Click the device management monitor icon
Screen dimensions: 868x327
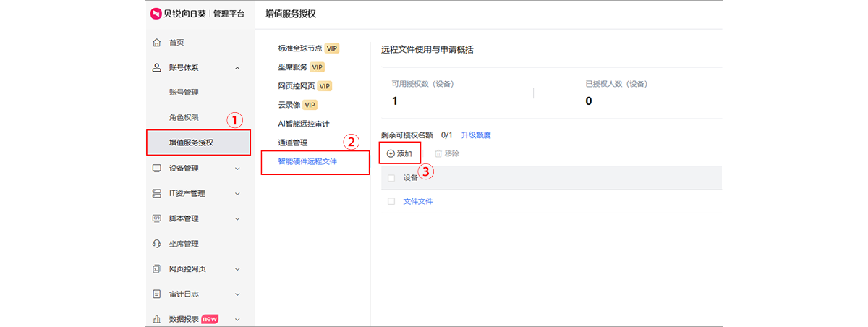(x=156, y=169)
